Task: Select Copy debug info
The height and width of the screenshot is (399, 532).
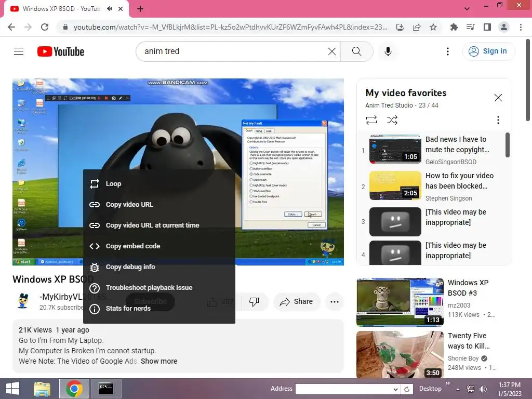Action: click(159, 267)
